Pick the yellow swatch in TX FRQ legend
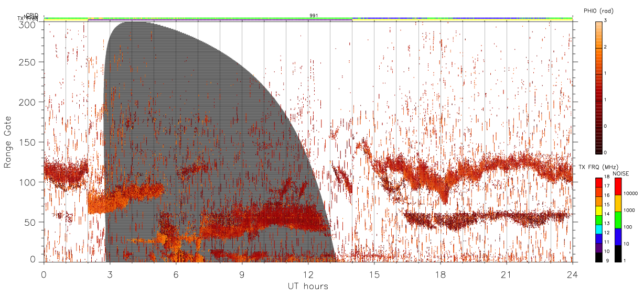This screenshot has height=297, width=644. 599,211
